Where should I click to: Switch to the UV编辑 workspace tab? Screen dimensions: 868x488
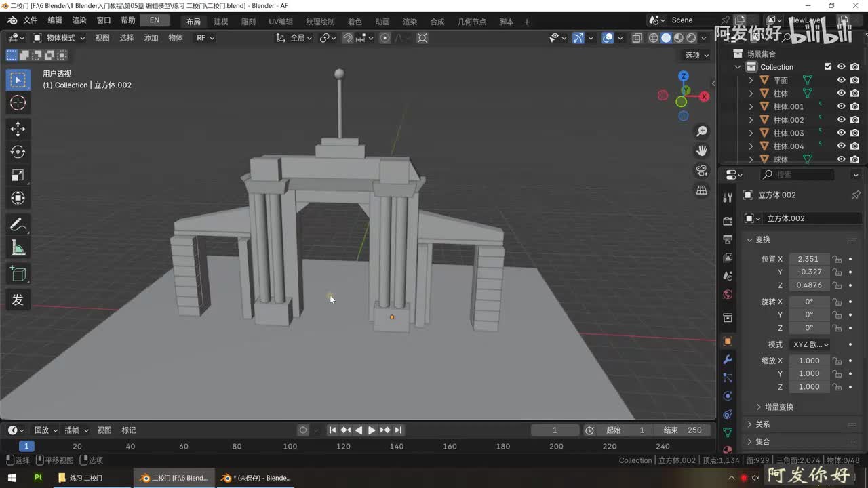281,22
